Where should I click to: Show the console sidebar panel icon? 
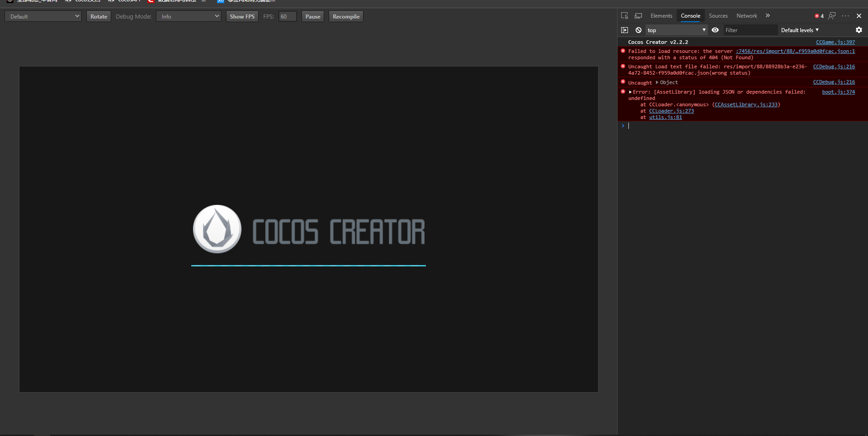click(625, 30)
